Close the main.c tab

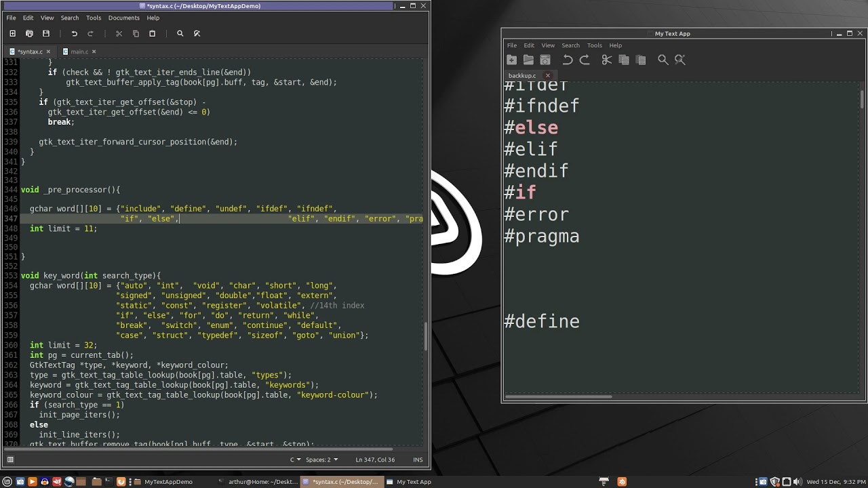94,52
